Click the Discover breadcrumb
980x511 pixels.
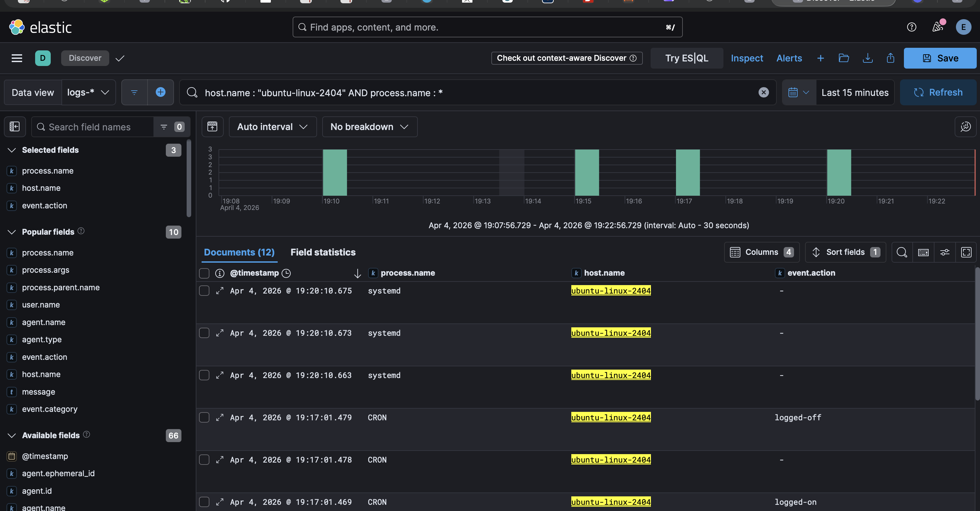pos(85,58)
